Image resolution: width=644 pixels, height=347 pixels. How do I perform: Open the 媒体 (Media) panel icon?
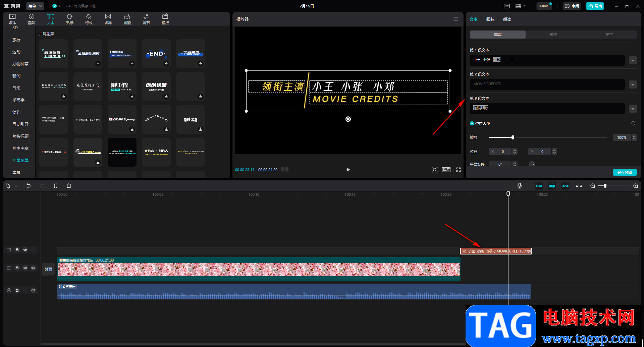[x=12, y=19]
